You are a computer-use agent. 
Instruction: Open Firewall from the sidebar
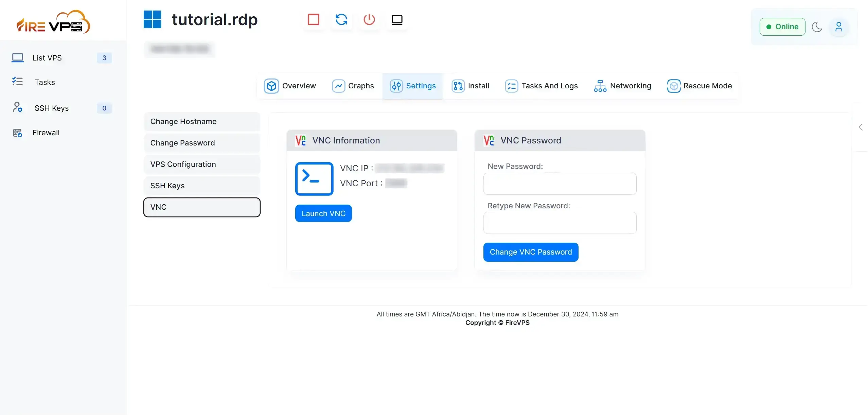[46, 133]
